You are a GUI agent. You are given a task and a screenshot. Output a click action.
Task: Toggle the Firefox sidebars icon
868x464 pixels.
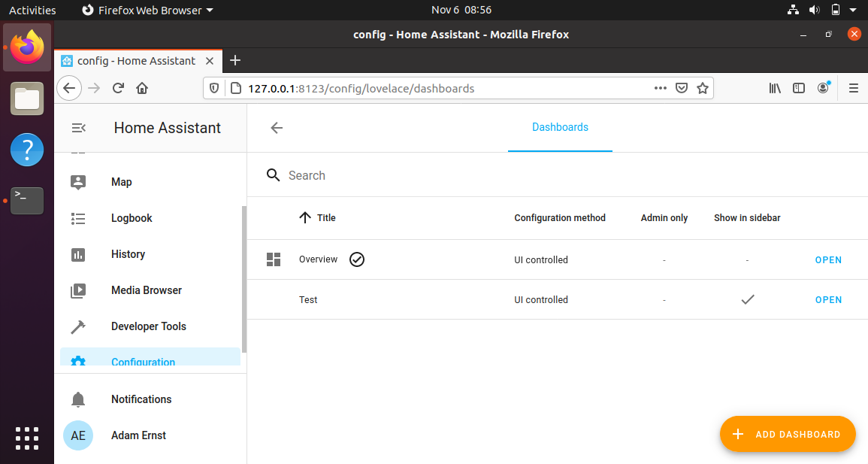tap(799, 88)
